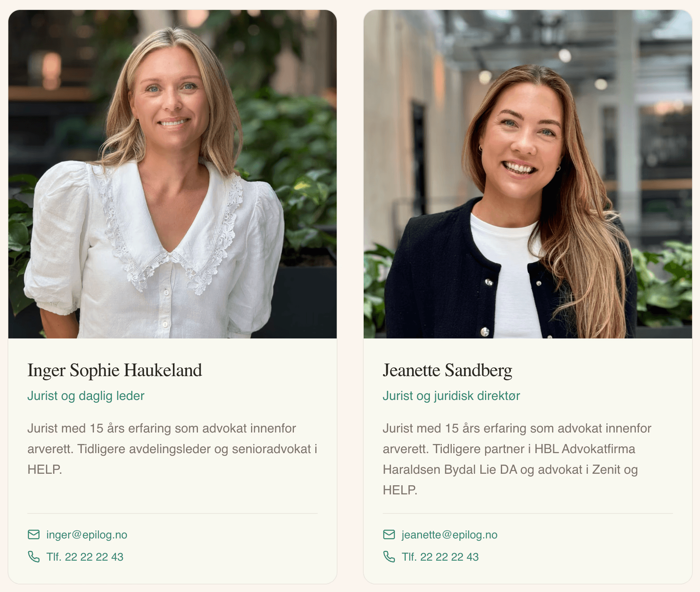The width and height of the screenshot is (700, 592).
Task: Open email link inger@epilog.no
Action: point(87,535)
